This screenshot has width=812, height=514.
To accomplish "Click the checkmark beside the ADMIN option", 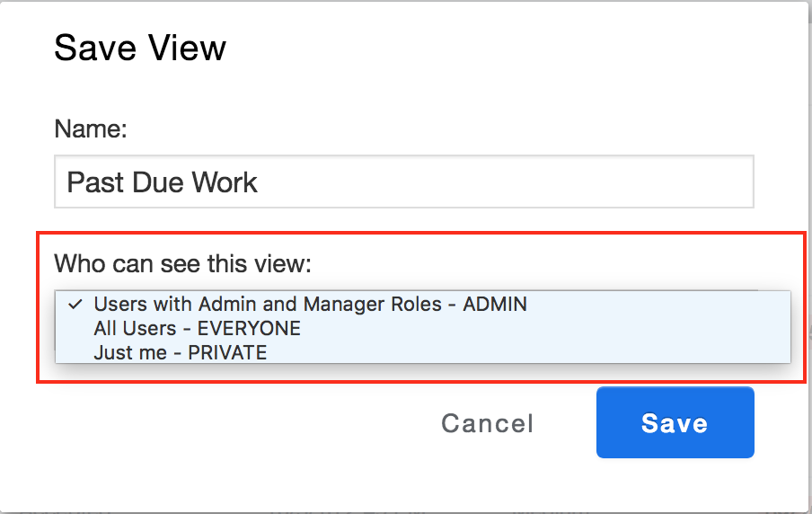I will pyautogui.click(x=75, y=304).
